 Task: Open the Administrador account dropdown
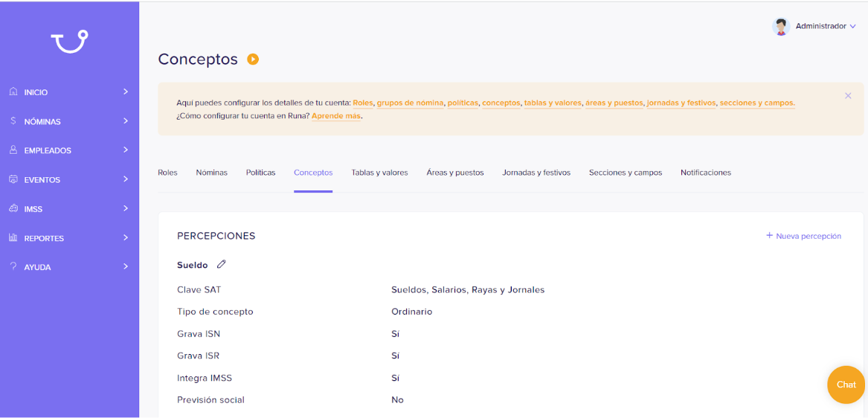pyautogui.click(x=826, y=26)
